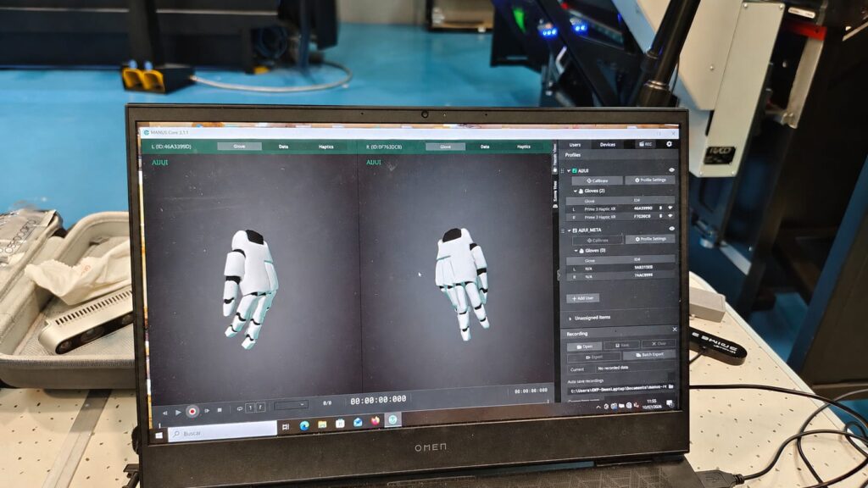Open Data tab for left hand

click(x=283, y=147)
